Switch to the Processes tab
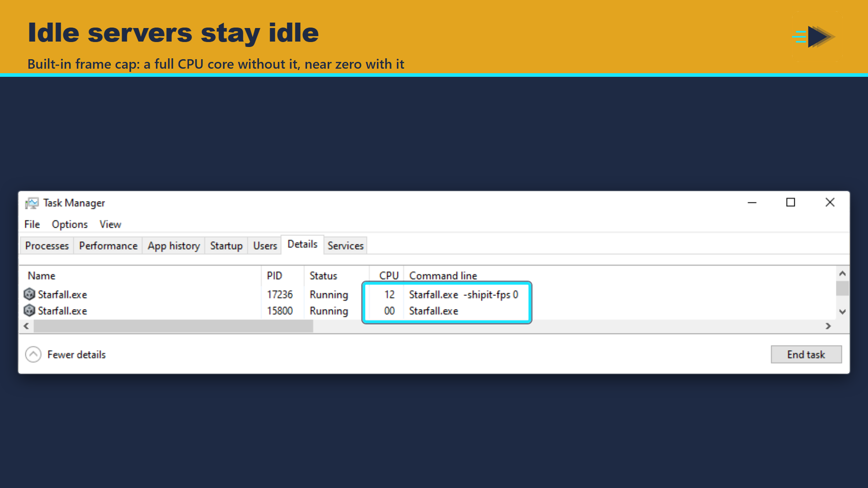This screenshot has height=488, width=868. coord(47,246)
